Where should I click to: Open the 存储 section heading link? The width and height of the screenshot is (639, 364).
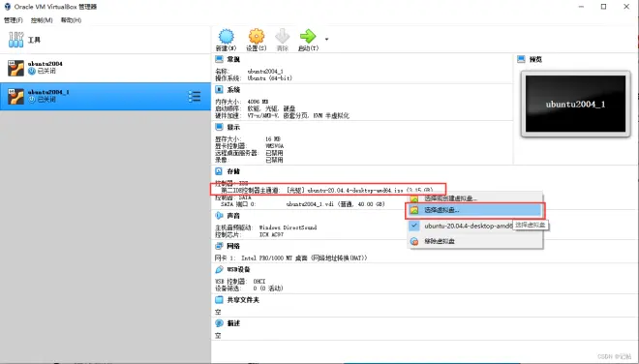coord(233,171)
